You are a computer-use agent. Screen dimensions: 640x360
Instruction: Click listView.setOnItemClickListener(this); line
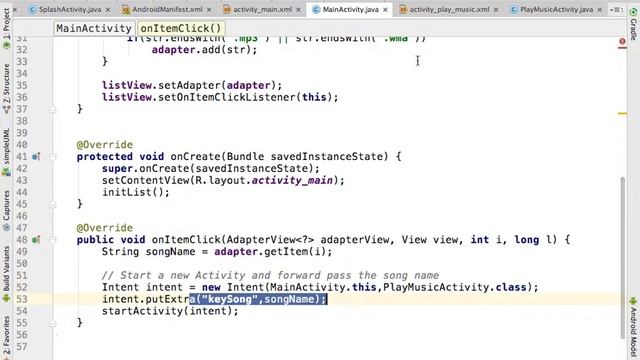220,97
